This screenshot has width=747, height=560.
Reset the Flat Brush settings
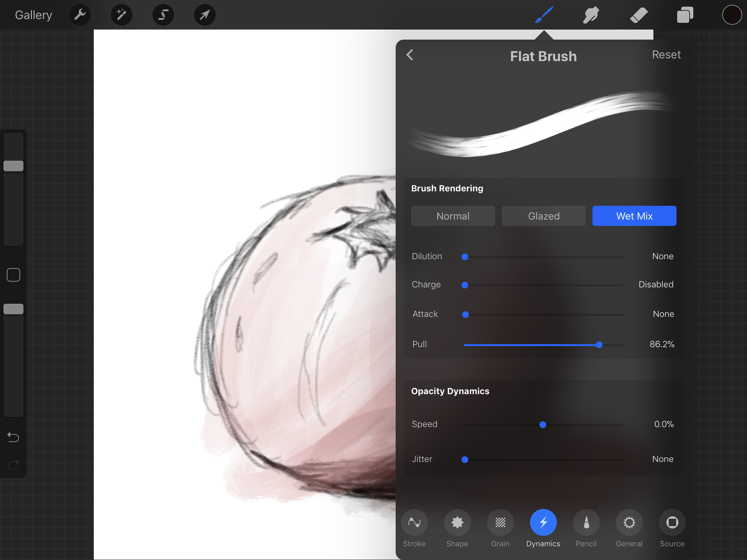point(666,54)
